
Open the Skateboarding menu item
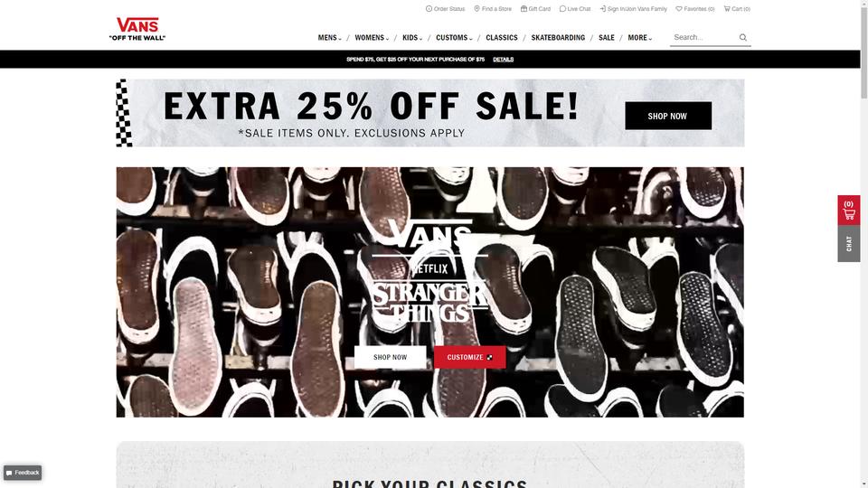pos(558,38)
